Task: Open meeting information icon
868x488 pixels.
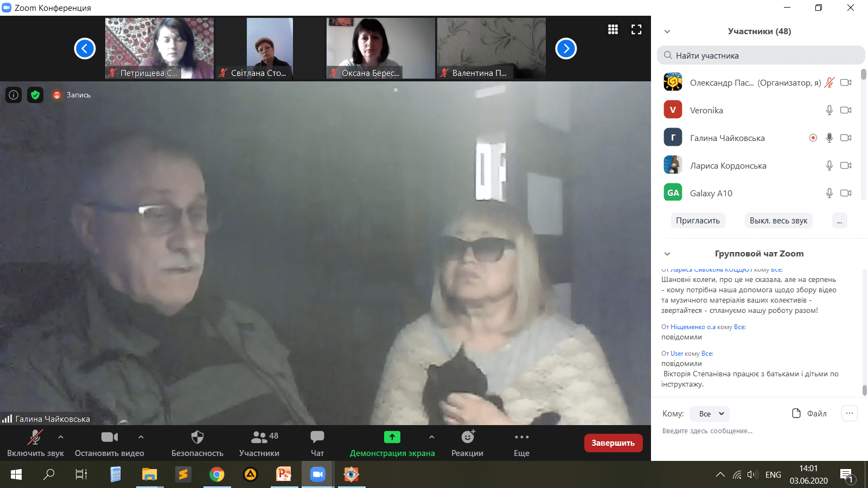Action: pos(14,95)
